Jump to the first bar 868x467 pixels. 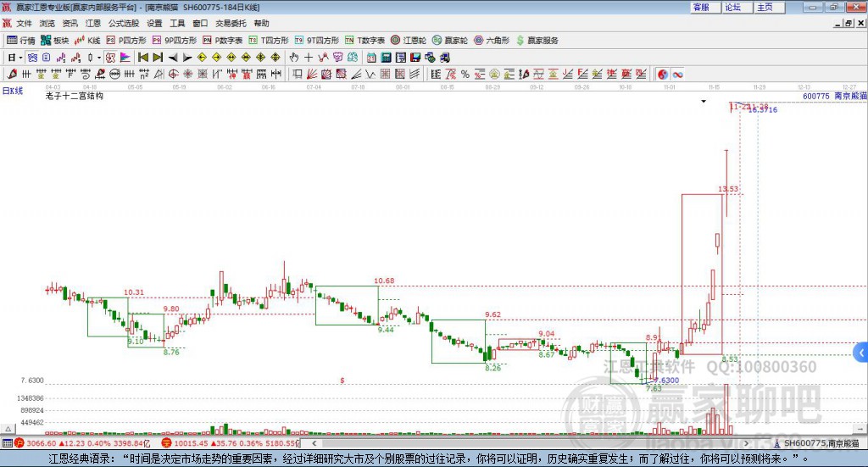pos(142,58)
